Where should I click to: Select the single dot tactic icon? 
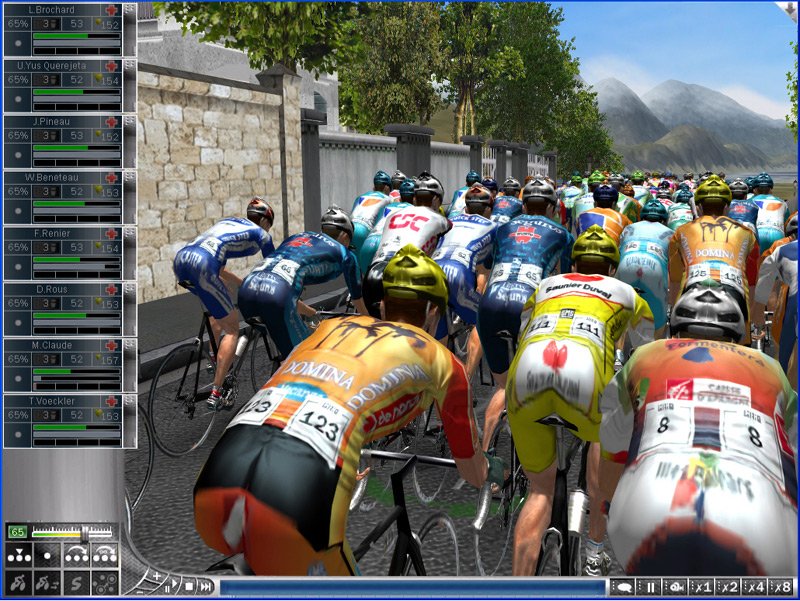[x=47, y=555]
